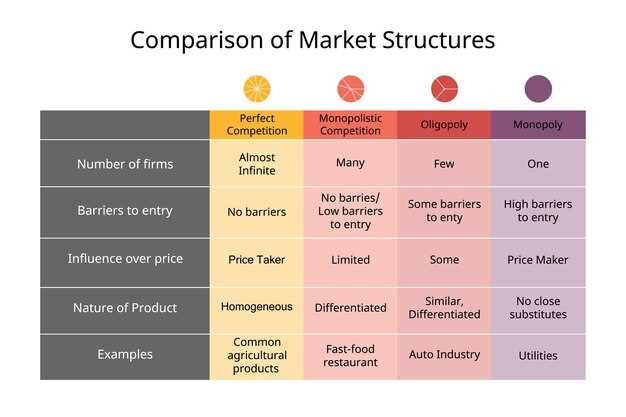This screenshot has height=417, width=626.
Task: Click the yellow many-sliced Perfect Competition circle icon
Action: tap(257, 89)
